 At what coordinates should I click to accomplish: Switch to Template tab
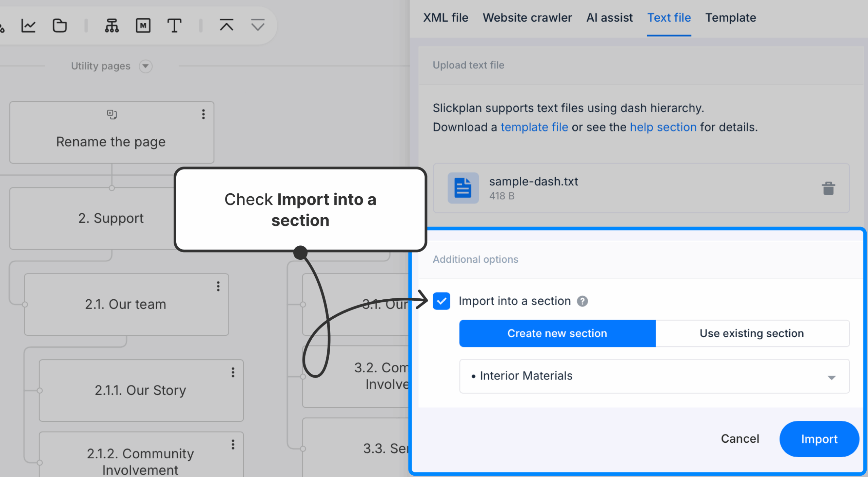(x=731, y=18)
